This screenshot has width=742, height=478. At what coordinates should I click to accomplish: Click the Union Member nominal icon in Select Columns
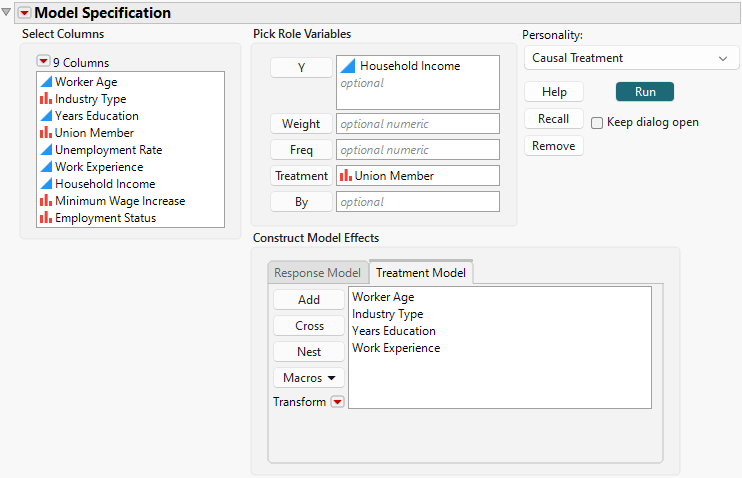(46, 133)
